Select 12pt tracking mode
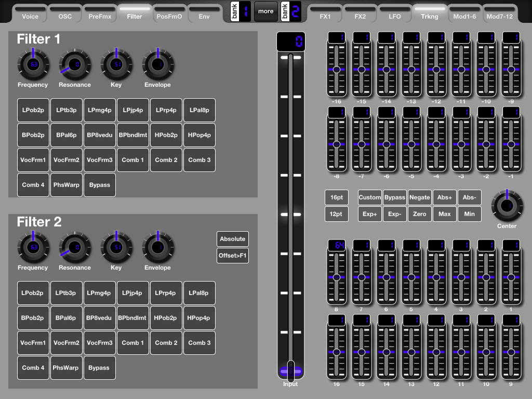 pos(337,214)
